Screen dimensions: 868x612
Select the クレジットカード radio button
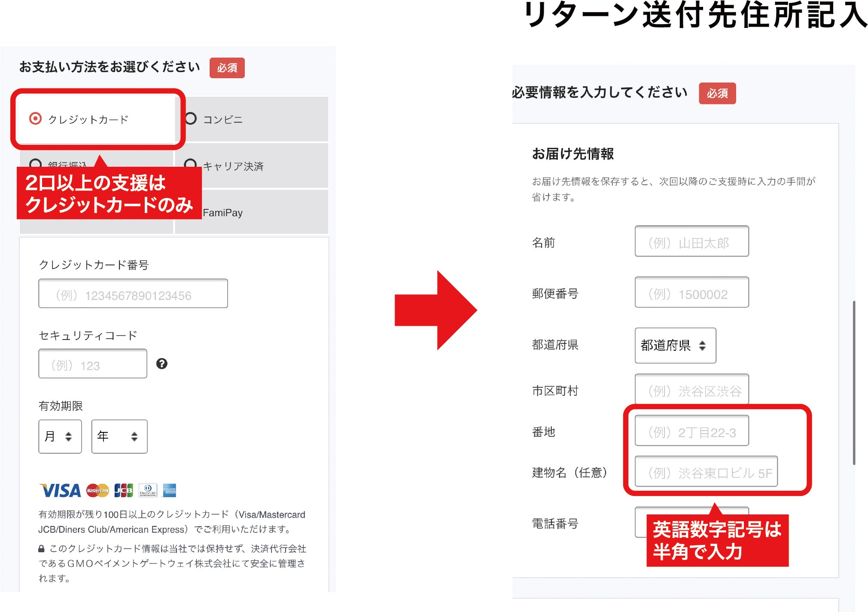click(x=36, y=119)
